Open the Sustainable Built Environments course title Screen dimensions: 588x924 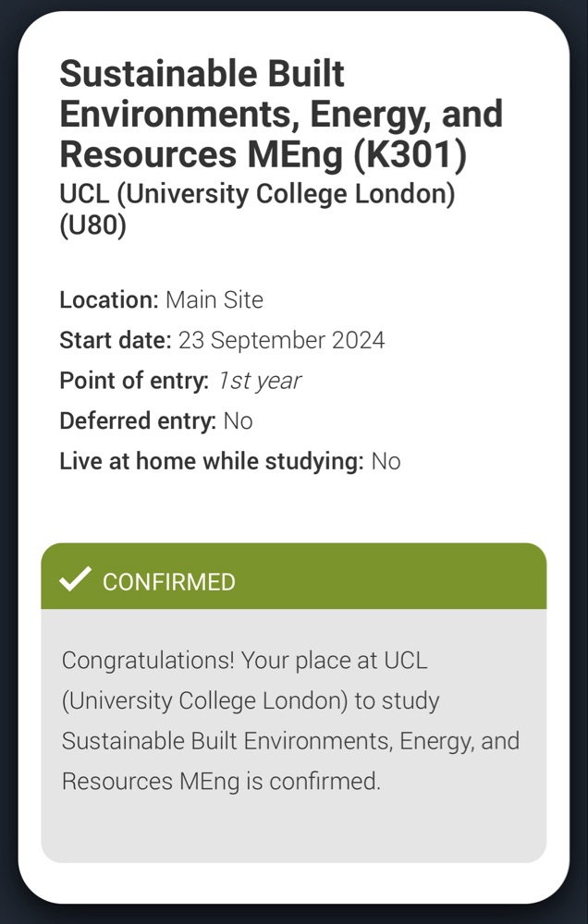(x=281, y=115)
